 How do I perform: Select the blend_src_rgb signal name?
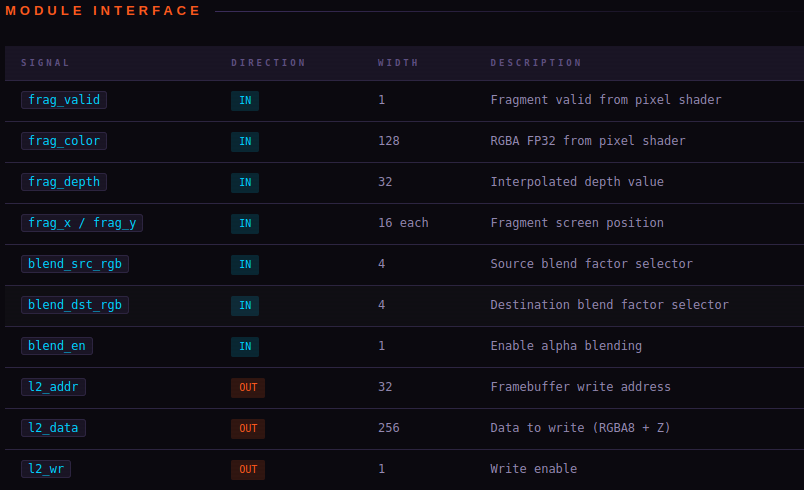(x=75, y=264)
